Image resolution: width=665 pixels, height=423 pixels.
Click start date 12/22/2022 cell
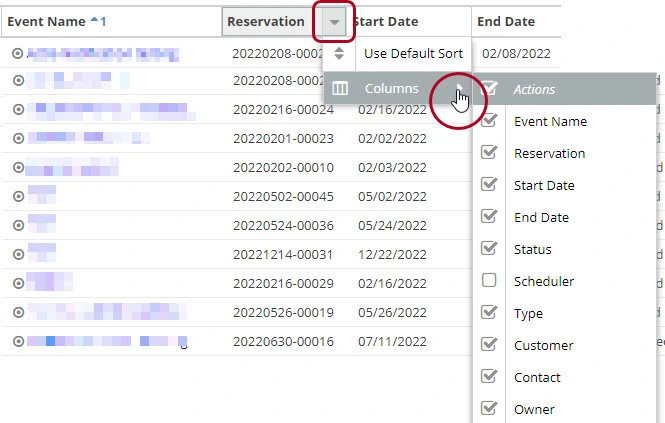coord(392,255)
